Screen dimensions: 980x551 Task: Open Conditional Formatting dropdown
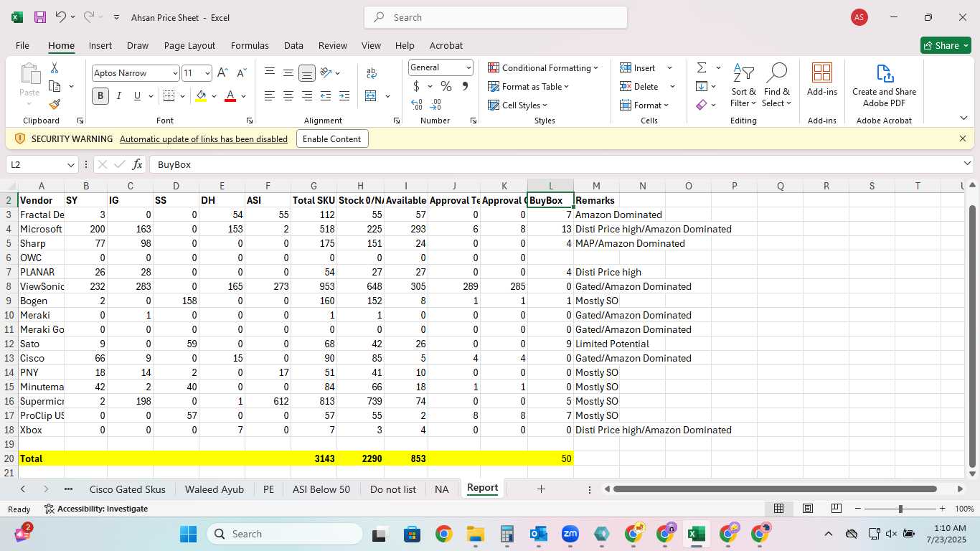click(x=543, y=67)
